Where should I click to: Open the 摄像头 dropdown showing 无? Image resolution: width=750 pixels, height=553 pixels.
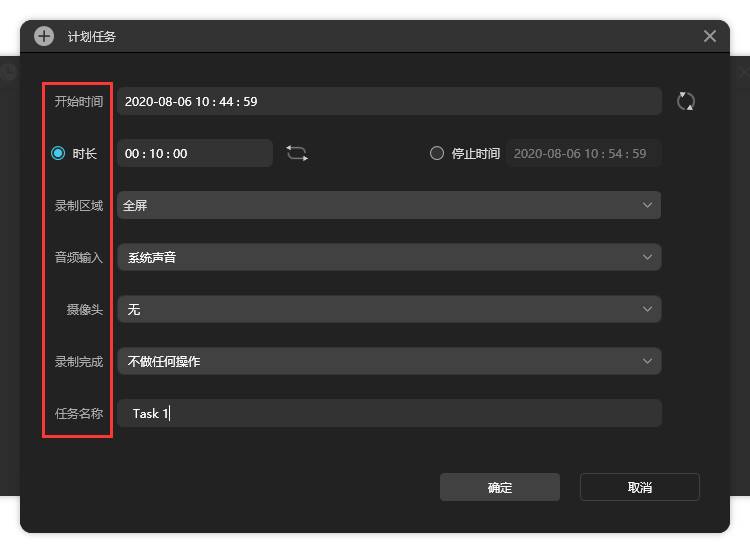[x=389, y=309]
